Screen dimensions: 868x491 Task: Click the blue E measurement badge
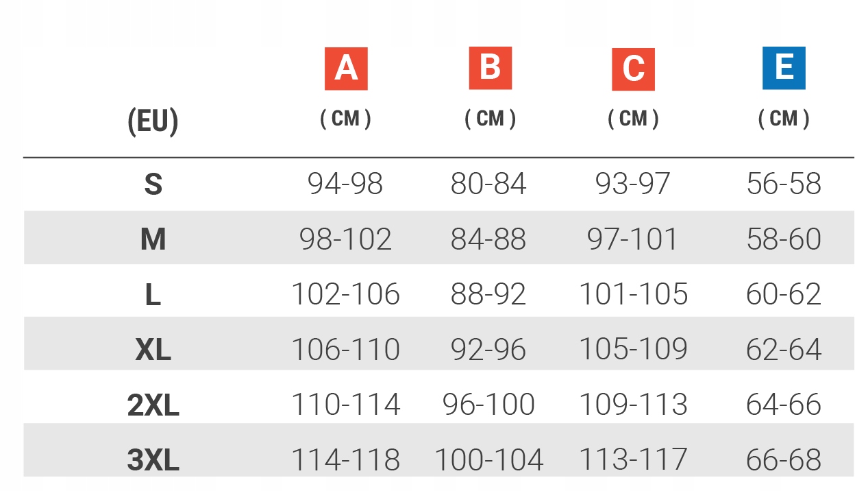click(784, 68)
